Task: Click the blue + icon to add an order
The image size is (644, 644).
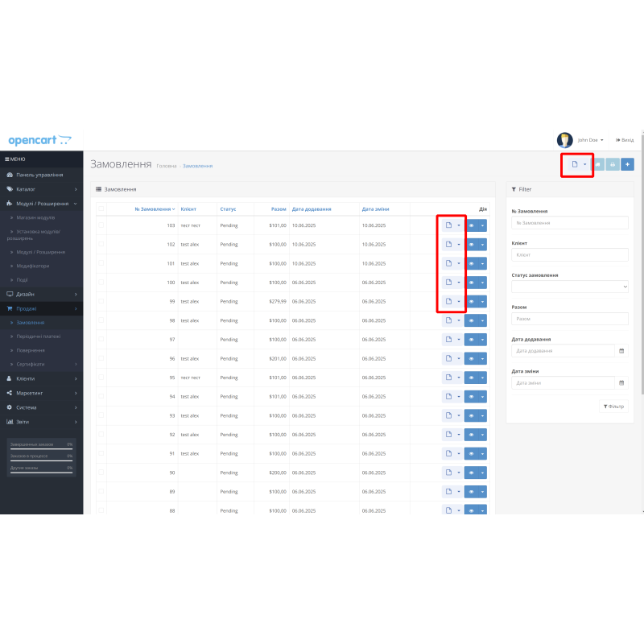Action: coord(627,164)
